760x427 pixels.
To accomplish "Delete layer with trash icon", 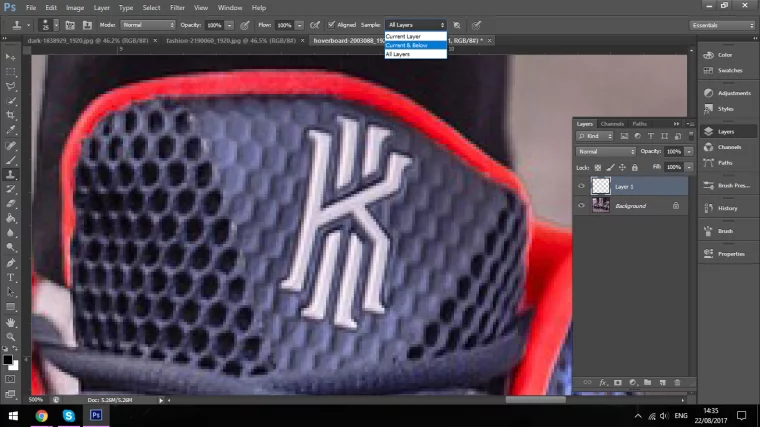I will click(x=677, y=382).
